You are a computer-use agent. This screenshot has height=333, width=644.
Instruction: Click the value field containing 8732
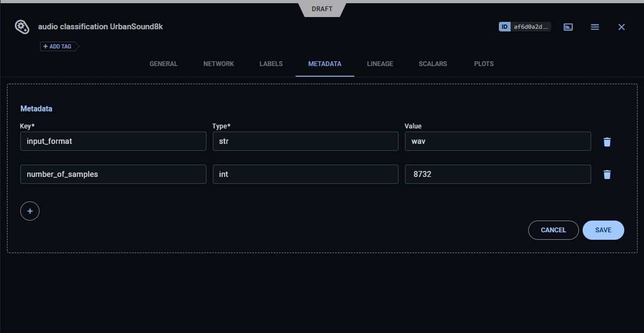point(497,174)
